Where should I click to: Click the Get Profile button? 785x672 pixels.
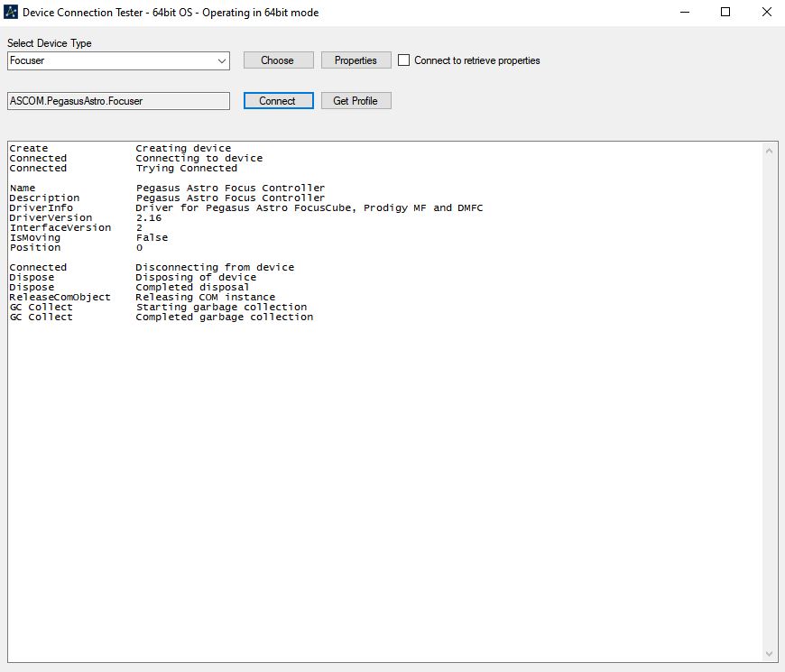(356, 101)
